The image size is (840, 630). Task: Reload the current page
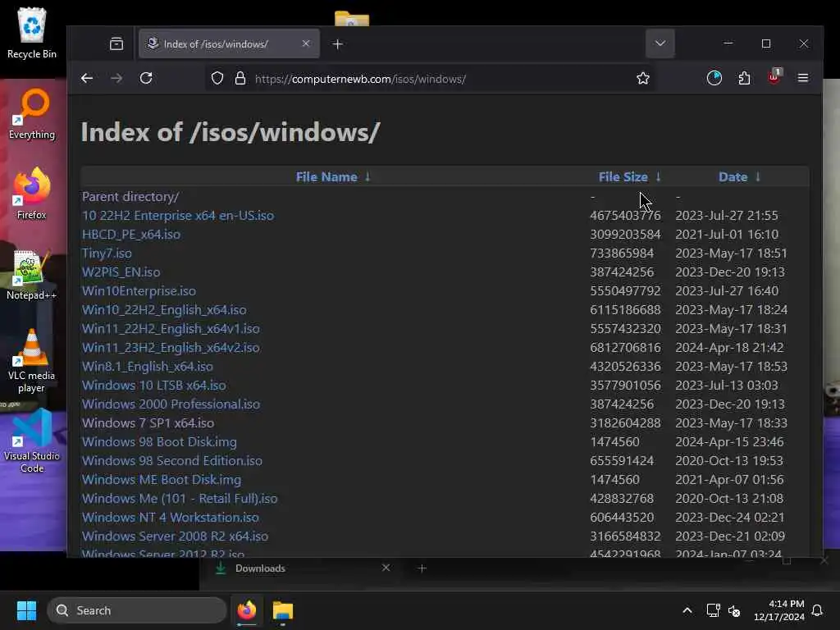pyautogui.click(x=146, y=78)
